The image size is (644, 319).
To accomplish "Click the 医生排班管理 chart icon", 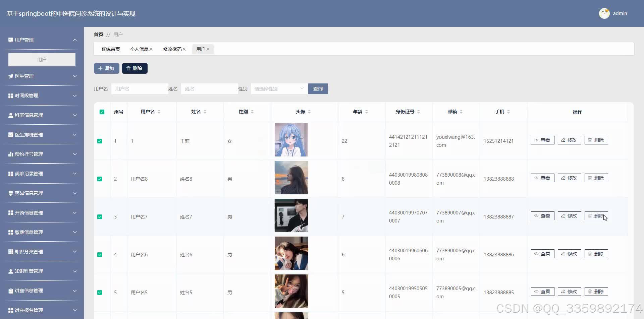I will pos(11,135).
